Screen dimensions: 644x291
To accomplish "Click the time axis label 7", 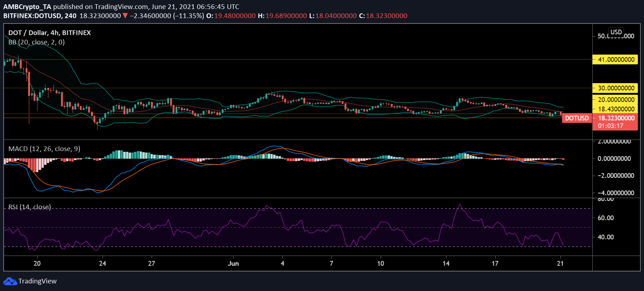I will [332, 263].
